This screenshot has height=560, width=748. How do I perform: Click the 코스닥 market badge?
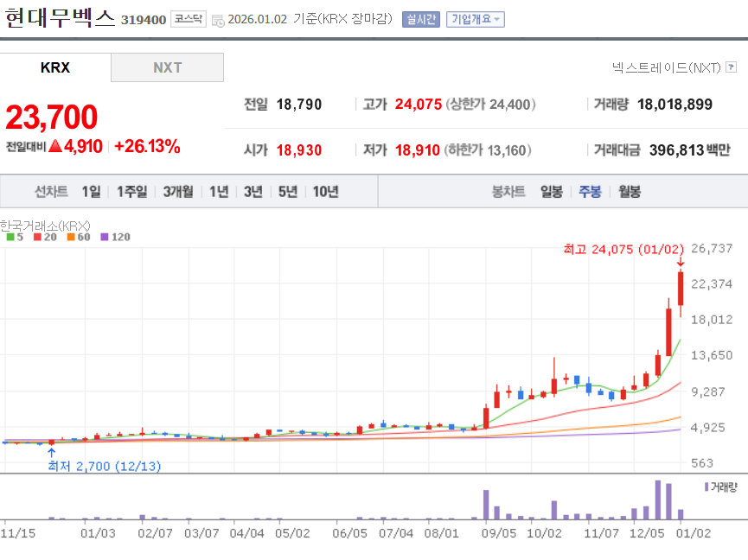coord(189,19)
